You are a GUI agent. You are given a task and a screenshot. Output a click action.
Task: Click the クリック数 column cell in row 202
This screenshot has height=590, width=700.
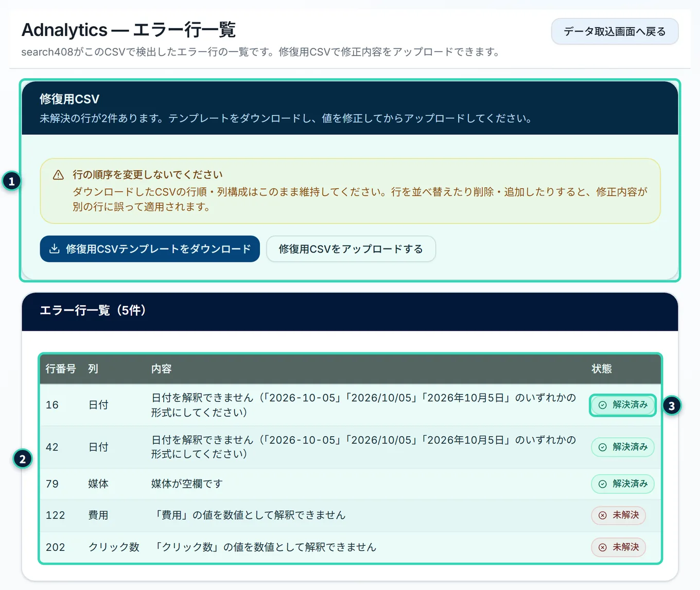pyautogui.click(x=114, y=547)
